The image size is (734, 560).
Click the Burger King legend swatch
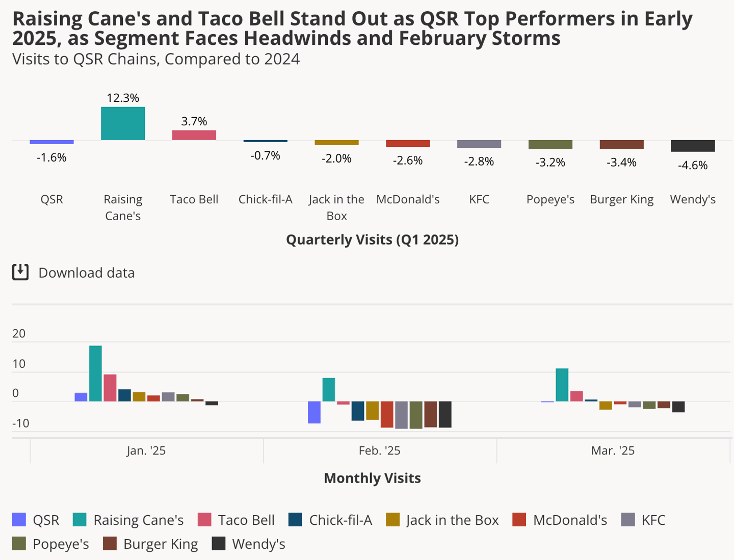coord(110,544)
